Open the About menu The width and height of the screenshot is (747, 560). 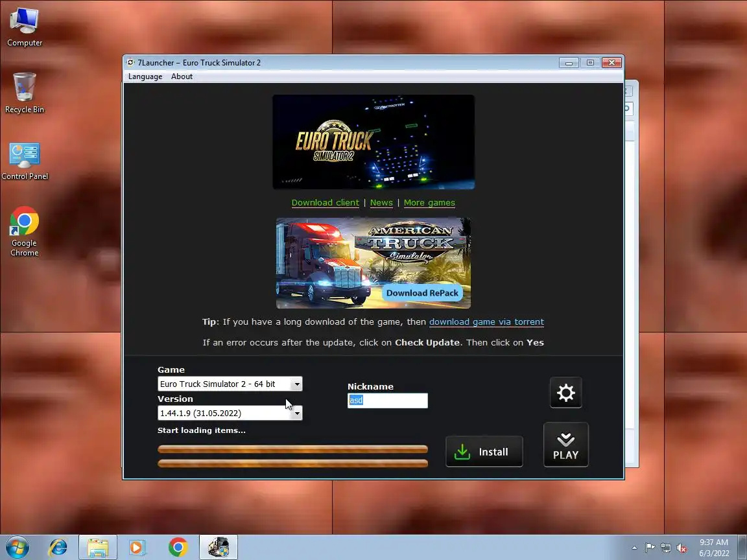coord(182,76)
